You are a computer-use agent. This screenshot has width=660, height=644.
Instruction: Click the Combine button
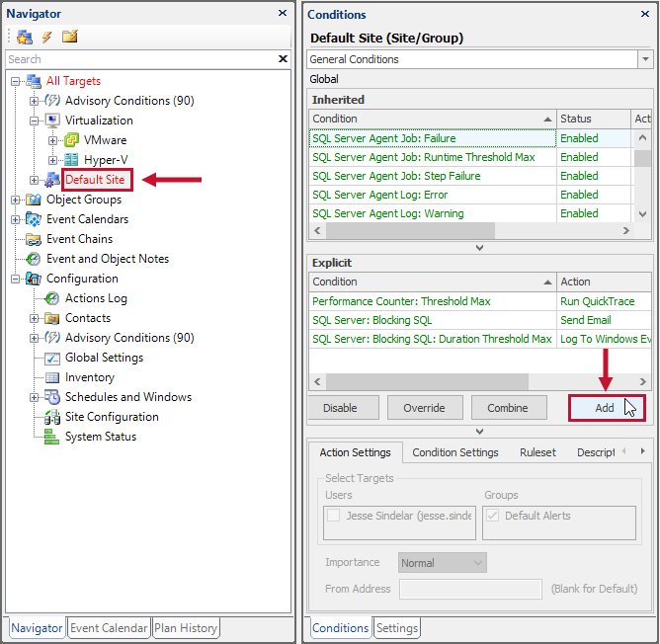[x=509, y=408]
